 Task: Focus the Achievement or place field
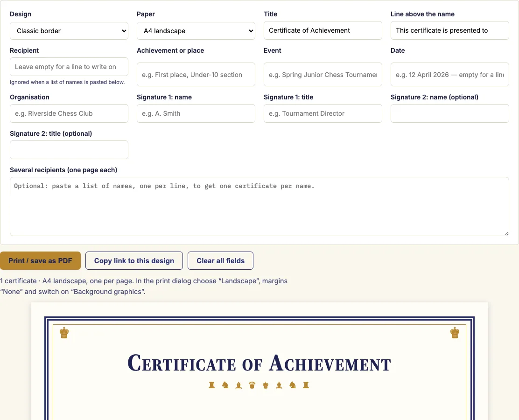coord(196,75)
